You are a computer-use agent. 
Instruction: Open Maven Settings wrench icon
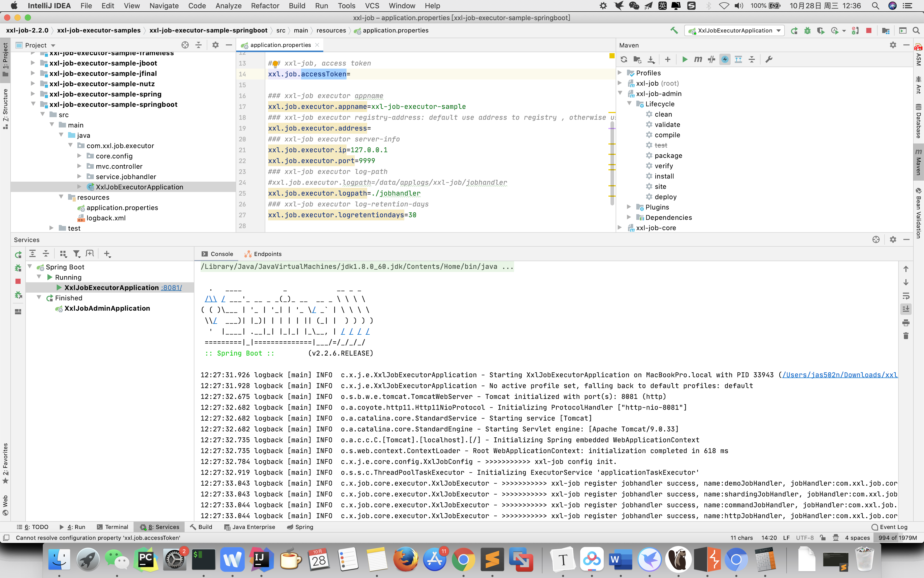pos(769,59)
